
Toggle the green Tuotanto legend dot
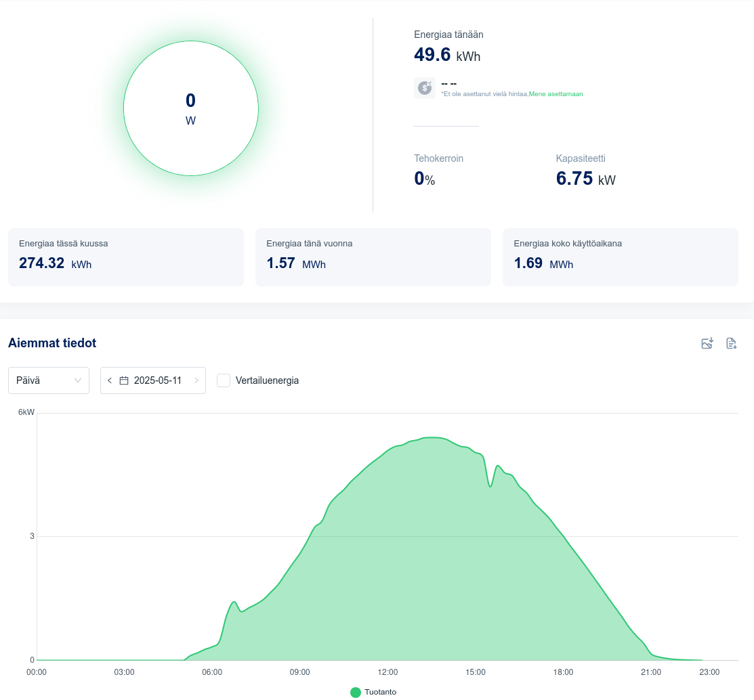(356, 693)
